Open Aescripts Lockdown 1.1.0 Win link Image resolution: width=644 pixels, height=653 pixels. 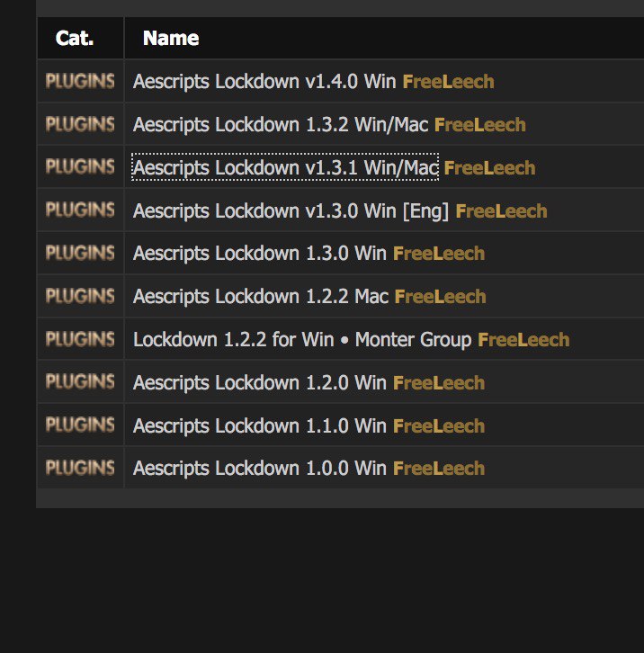(260, 425)
